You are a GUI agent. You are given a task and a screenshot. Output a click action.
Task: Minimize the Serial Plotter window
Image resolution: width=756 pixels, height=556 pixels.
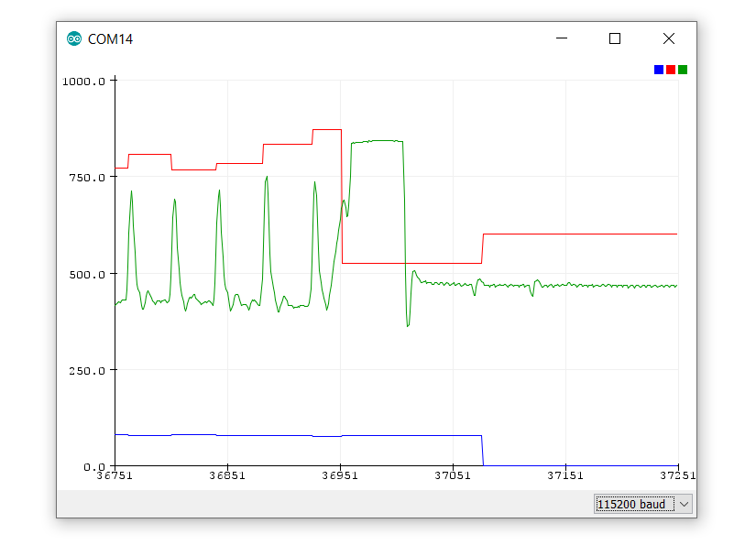tap(560, 38)
